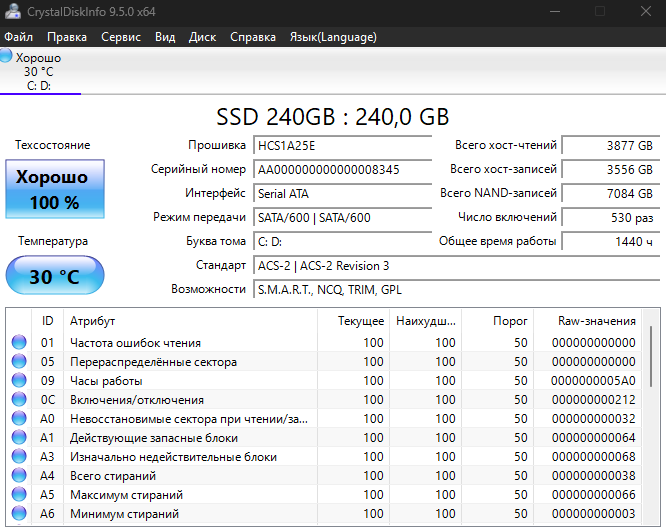
Task: Click status orb for attribute 05 Перераспределённые сектора
Action: [19, 361]
